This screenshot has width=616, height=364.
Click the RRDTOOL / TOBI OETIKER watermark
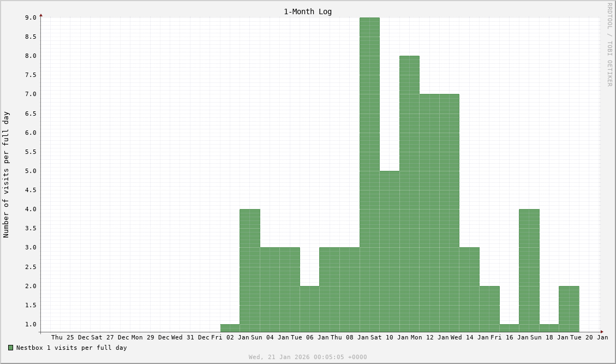point(609,45)
